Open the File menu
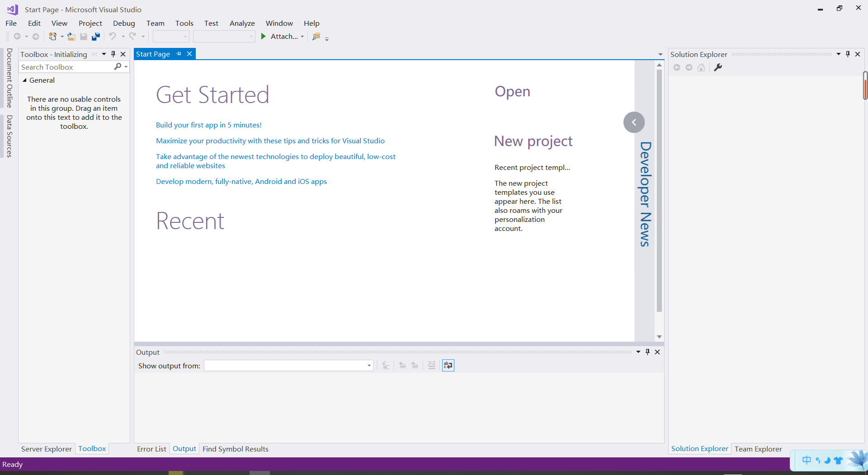The width and height of the screenshot is (868, 475). pos(11,23)
